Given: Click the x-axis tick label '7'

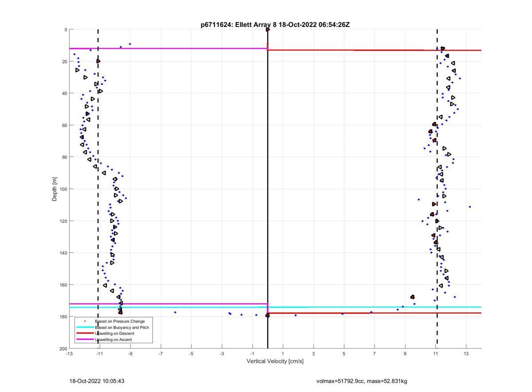Looking at the screenshot, I should tap(374, 354).
